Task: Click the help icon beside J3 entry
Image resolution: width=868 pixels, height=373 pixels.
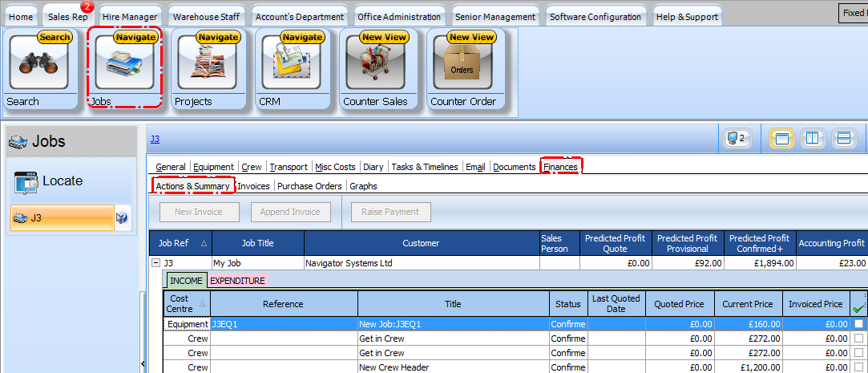Action: coord(122,218)
